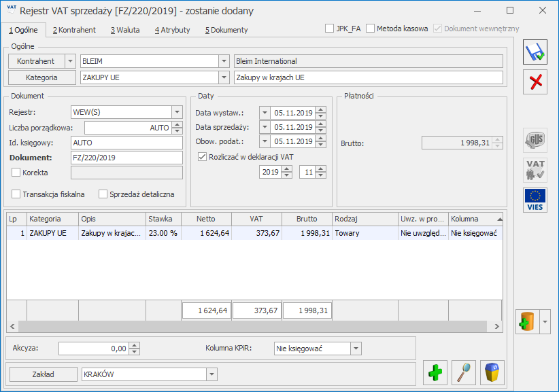Click Liczba porządkowa stepper arrows
The width and height of the screenshot is (559, 392).
177,128
